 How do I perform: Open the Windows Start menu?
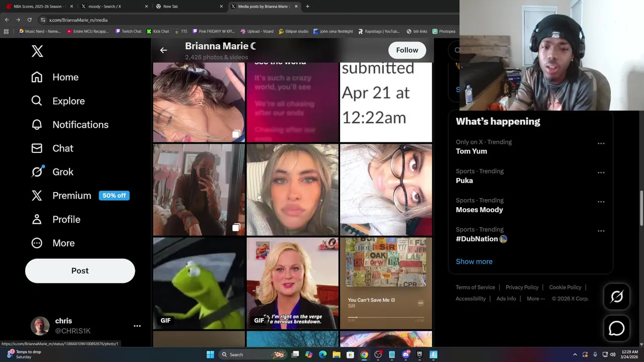pos(210,354)
